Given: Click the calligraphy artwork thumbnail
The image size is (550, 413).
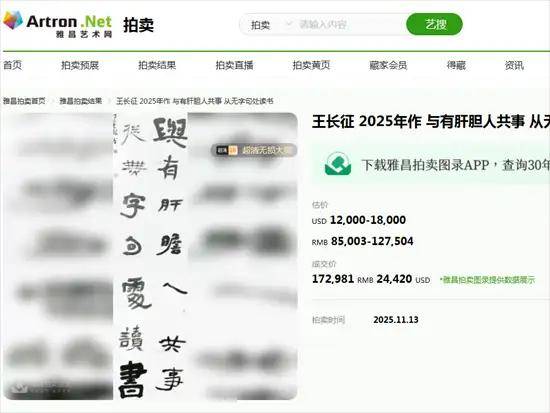Looking at the screenshot, I should (151, 256).
